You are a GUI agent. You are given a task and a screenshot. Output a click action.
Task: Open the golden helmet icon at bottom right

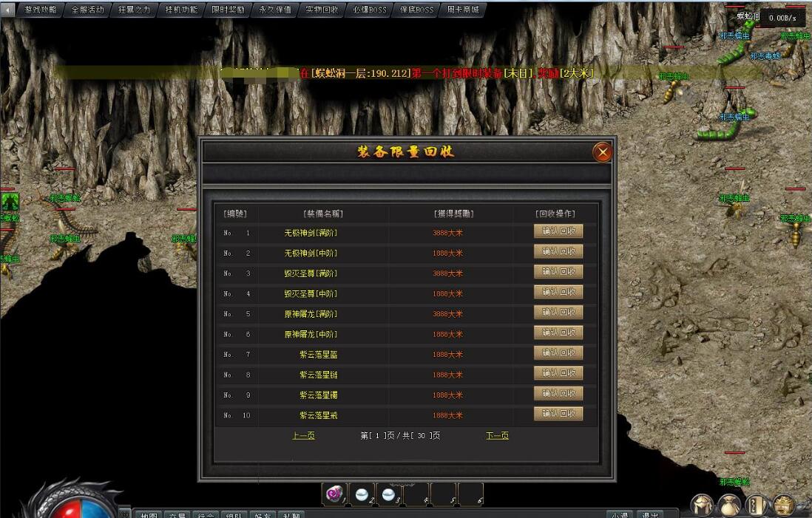[783, 505]
